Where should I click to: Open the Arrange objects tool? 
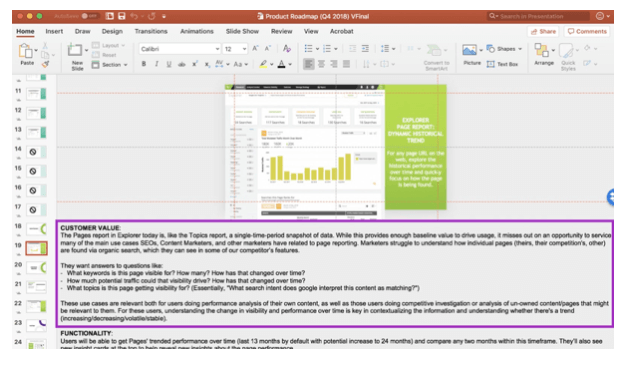coord(543,54)
